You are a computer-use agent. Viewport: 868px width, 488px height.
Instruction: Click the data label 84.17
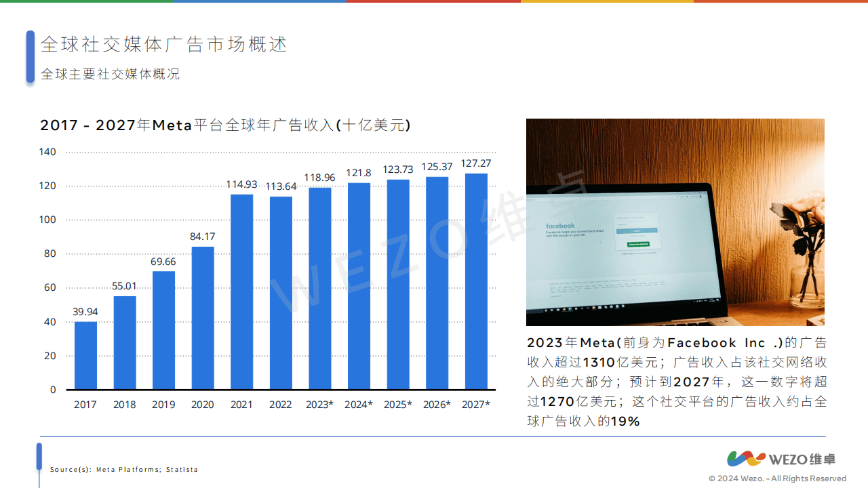click(203, 237)
